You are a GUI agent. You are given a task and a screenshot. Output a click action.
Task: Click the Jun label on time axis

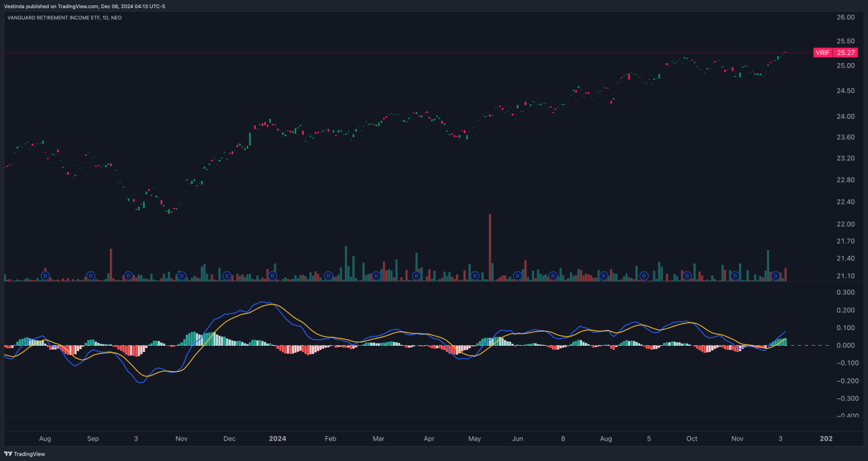click(x=517, y=439)
